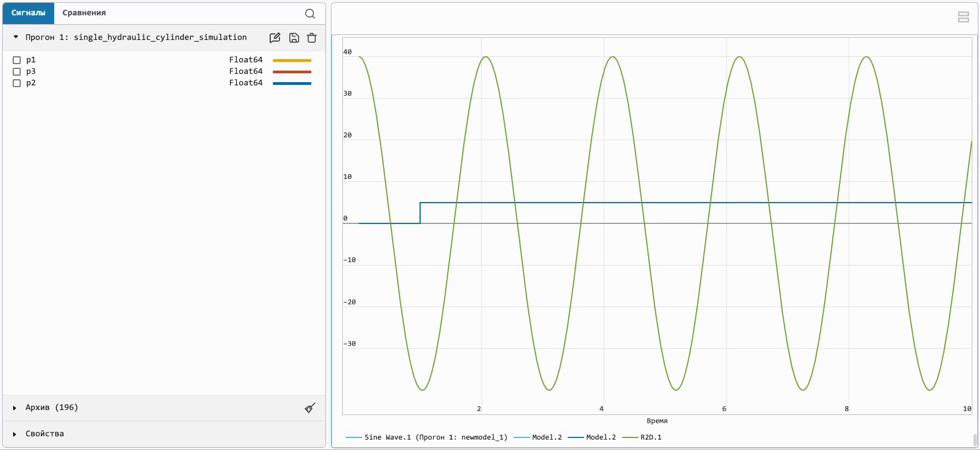Collapse the Прогон 1 run tree

tap(16, 37)
